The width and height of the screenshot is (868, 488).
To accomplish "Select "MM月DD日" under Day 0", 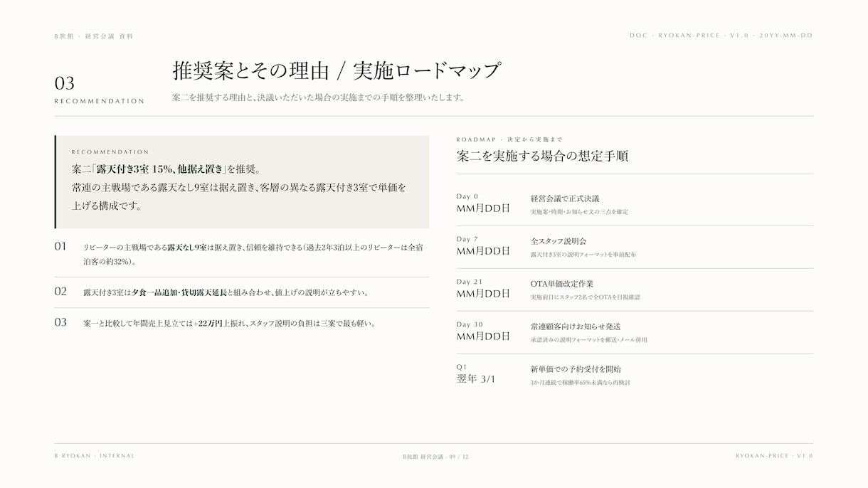I will point(483,208).
